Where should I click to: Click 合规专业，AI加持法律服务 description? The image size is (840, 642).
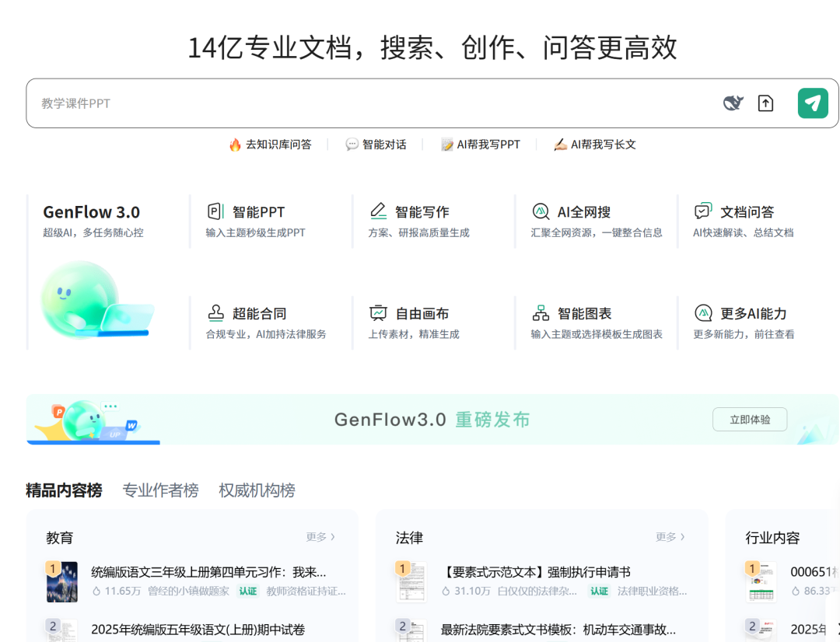tap(266, 334)
